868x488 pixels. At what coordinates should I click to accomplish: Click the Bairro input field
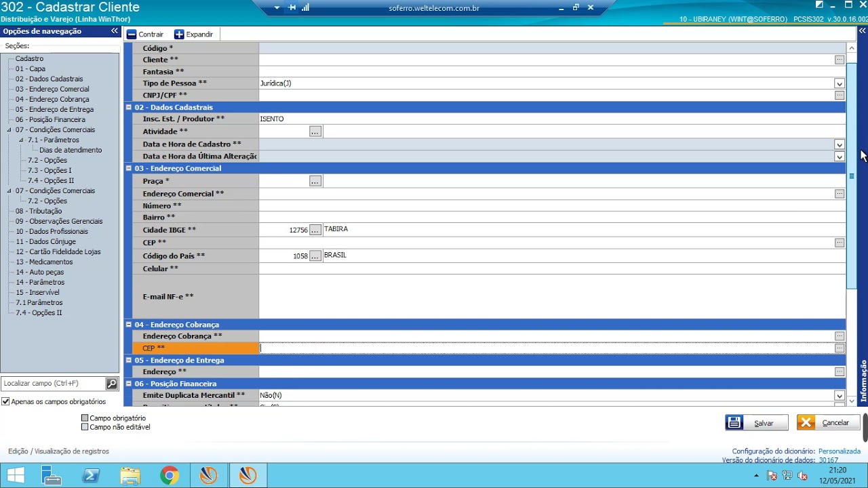[552, 218]
